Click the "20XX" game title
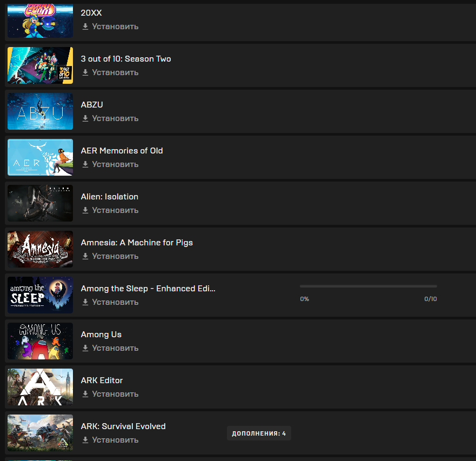The height and width of the screenshot is (461, 476). [91, 13]
